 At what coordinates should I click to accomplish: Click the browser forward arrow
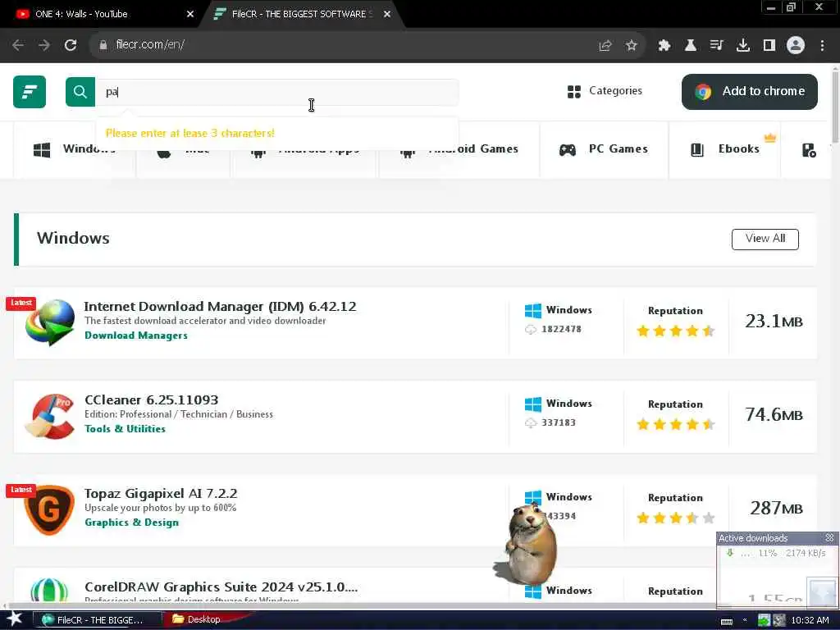(44, 45)
